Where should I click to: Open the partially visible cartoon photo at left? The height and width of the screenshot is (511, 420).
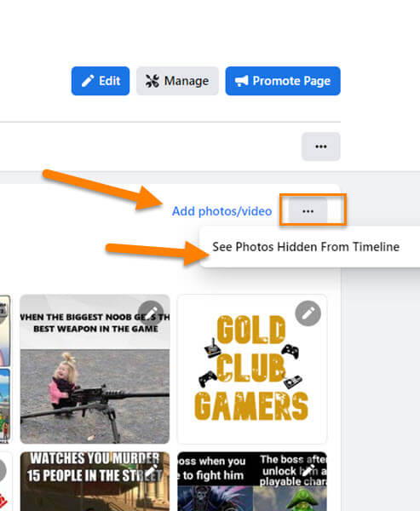(5, 369)
